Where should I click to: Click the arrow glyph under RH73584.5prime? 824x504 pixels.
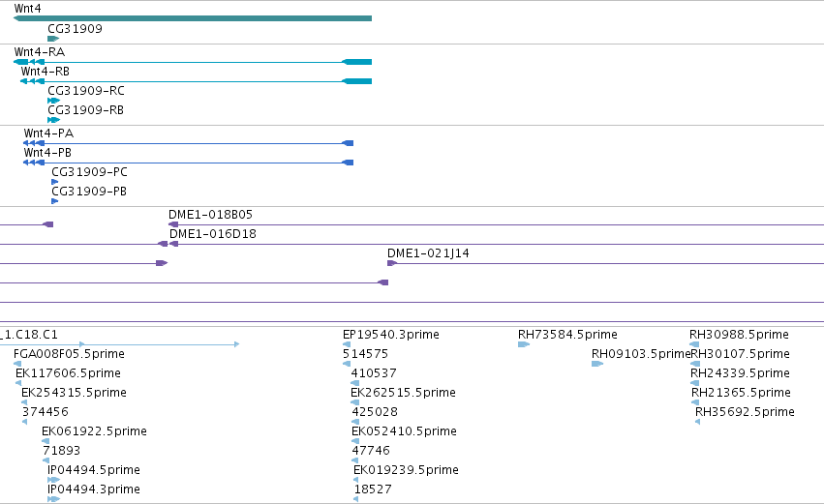pos(524,344)
